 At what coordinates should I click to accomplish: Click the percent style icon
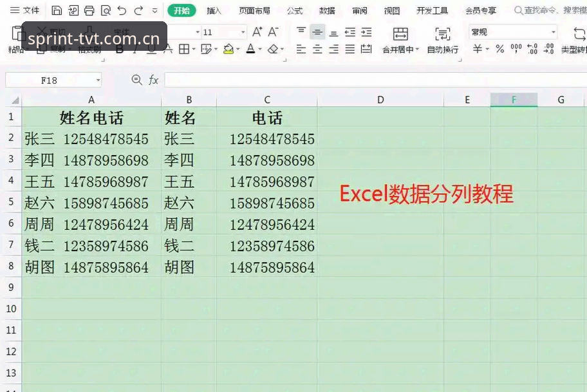point(499,49)
